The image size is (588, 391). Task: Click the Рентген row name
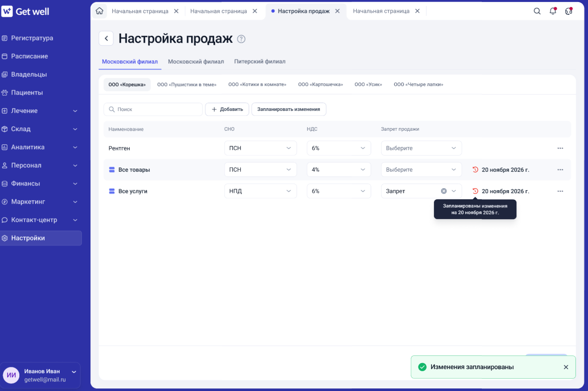click(x=119, y=148)
